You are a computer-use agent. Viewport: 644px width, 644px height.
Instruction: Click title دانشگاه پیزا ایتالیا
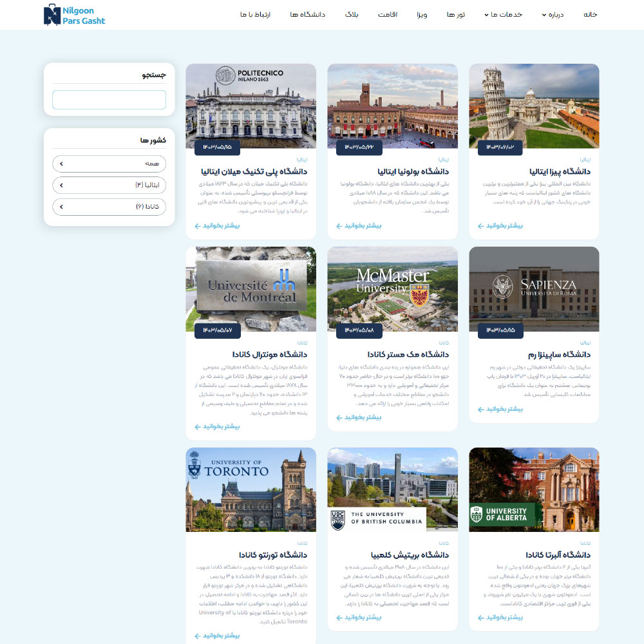tap(560, 171)
